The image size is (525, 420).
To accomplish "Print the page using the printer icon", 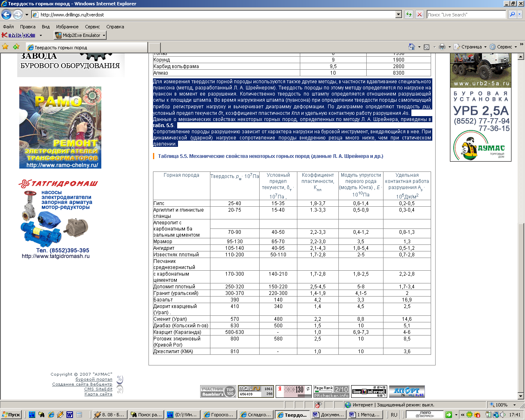I will 442,47.
